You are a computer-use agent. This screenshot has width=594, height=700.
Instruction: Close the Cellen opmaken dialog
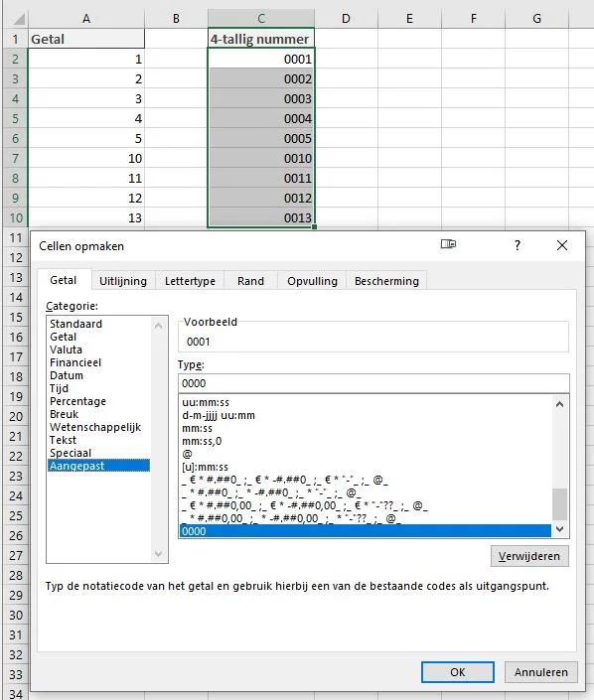pos(562,245)
